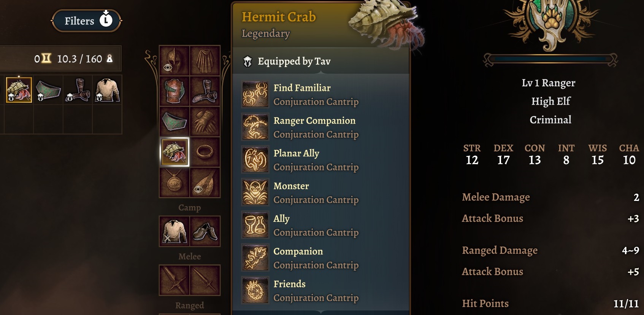The height and width of the screenshot is (315, 644).
Task: Click the boots item in inventory
Action: pos(78,91)
